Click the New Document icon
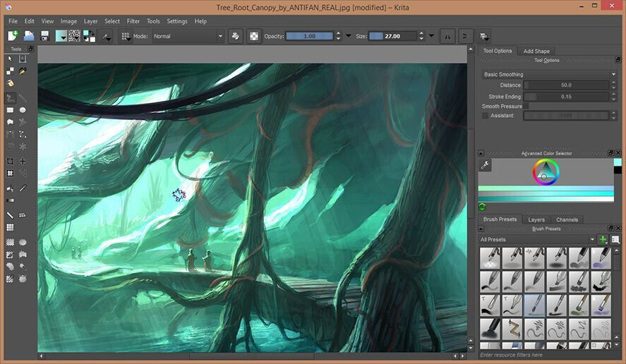The width and height of the screenshot is (626, 364). (x=13, y=35)
